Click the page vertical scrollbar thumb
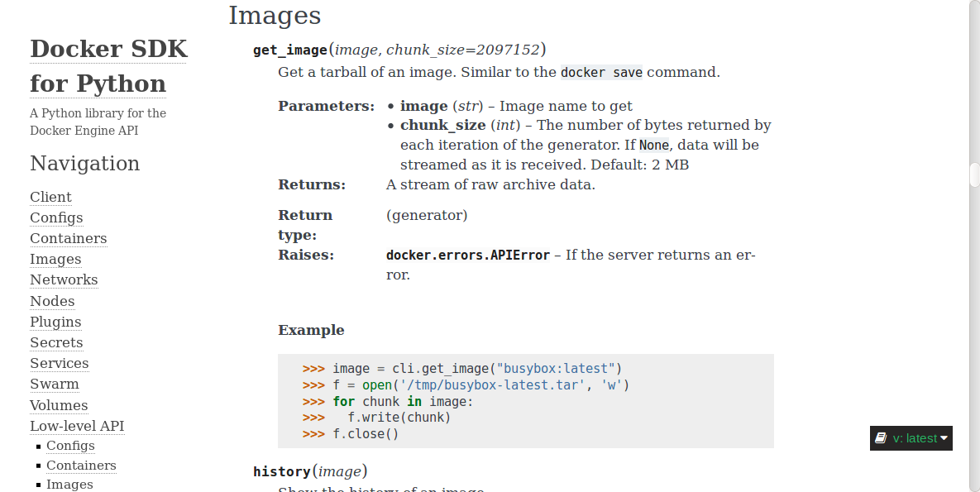Screen dimensions: 980x492 [x=974, y=174]
